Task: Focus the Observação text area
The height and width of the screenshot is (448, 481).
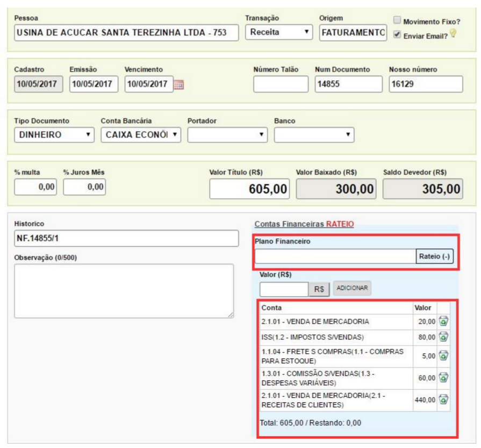Action: 124,290
